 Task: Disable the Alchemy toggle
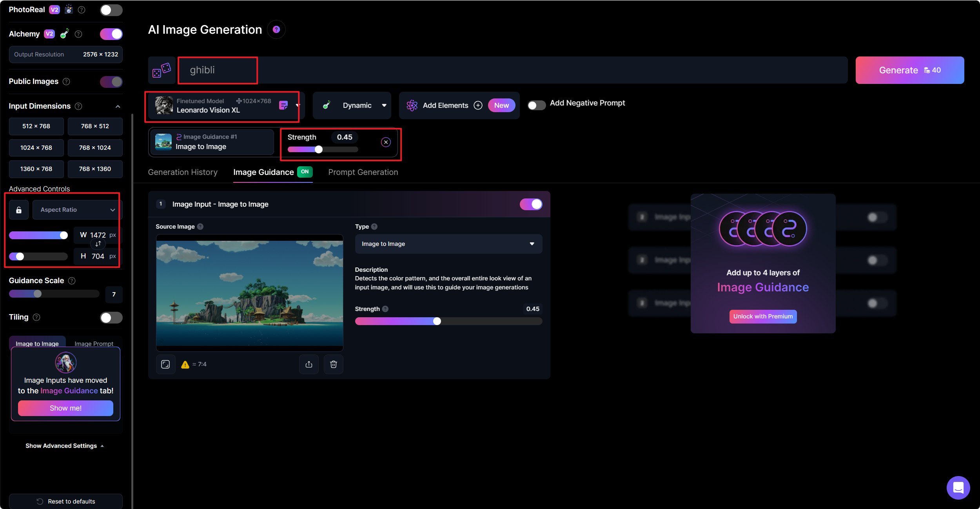[111, 34]
